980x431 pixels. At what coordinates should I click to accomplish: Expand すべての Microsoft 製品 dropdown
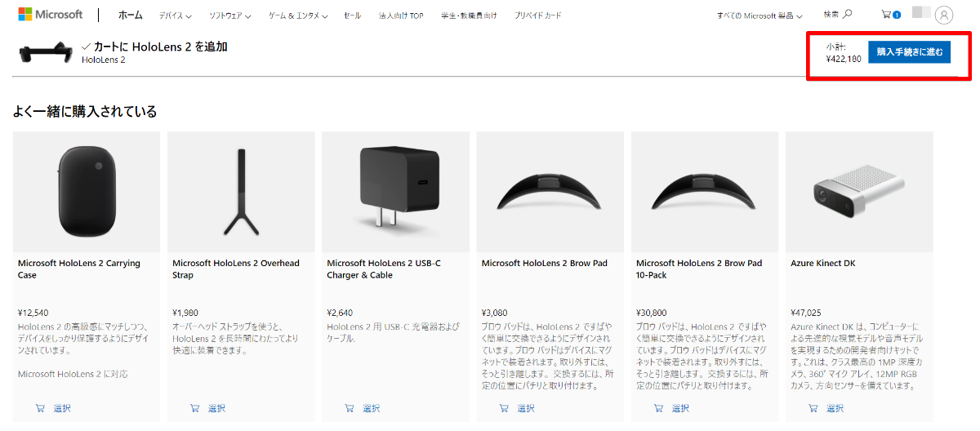point(759,16)
